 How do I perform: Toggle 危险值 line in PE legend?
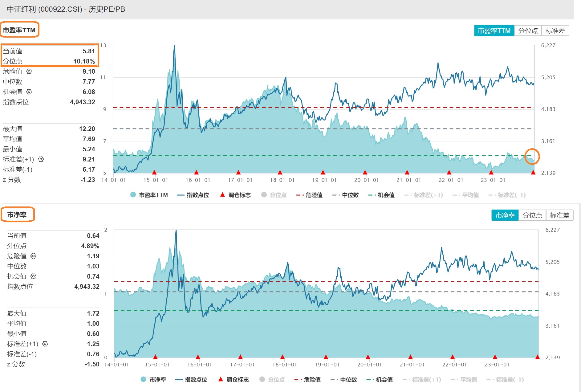coord(309,195)
